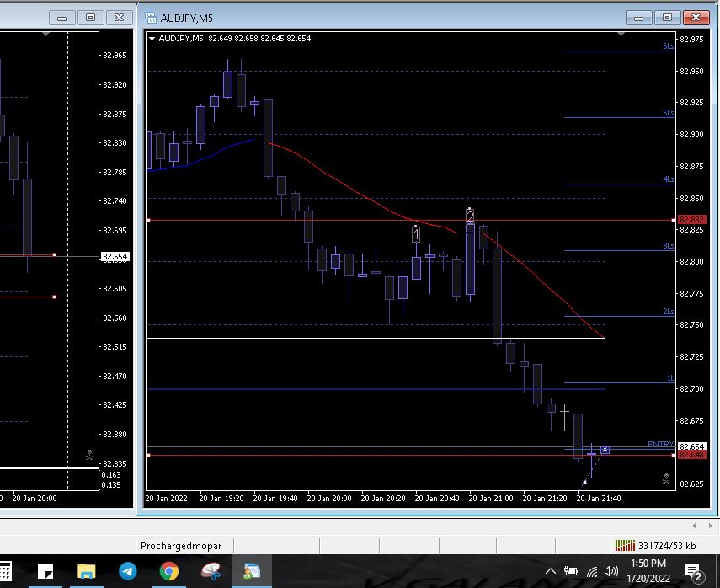720x588 pixels.
Task: Click the red 82.648 price label
Action: (691, 455)
